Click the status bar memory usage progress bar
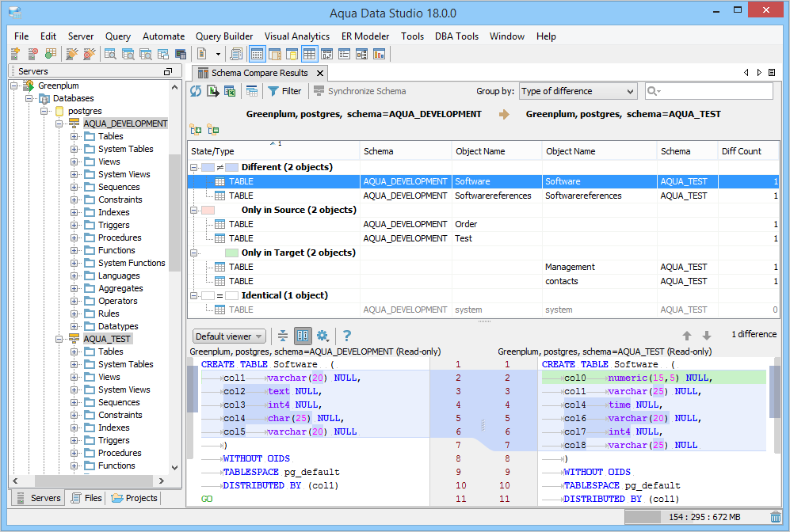 [x=696, y=517]
